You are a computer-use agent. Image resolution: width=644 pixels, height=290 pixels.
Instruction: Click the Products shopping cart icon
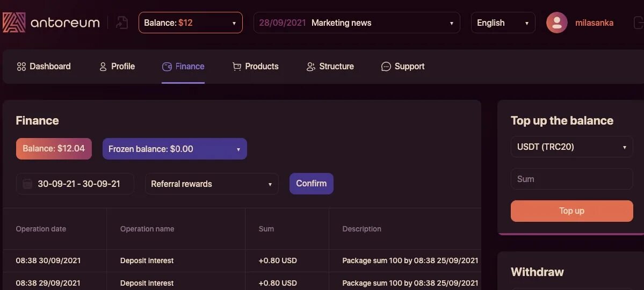(236, 67)
